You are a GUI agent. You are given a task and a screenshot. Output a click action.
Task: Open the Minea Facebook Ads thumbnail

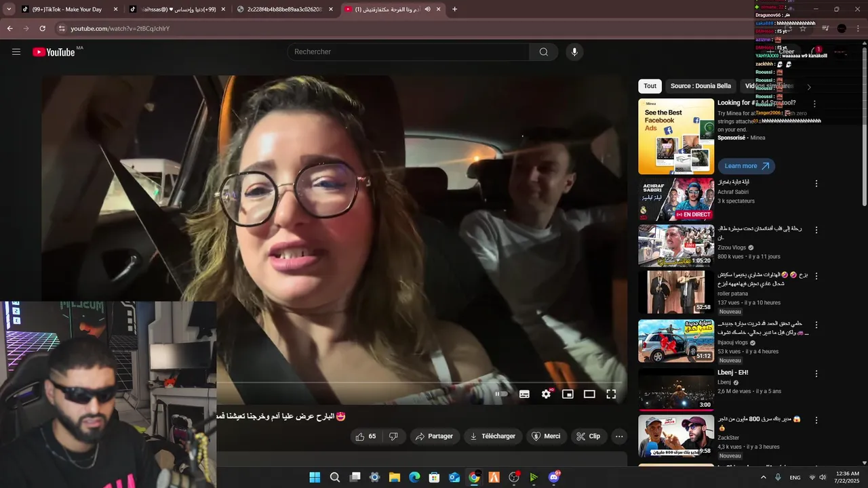676,136
